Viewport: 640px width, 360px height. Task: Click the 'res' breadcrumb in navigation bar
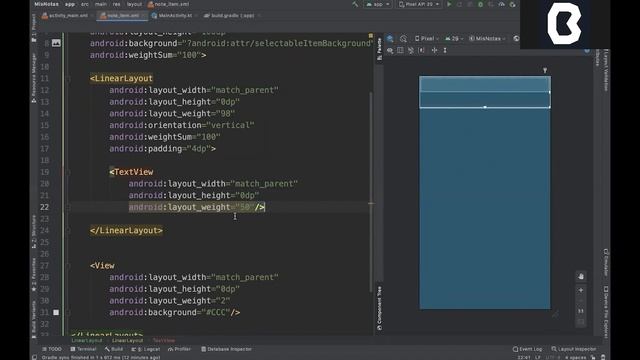click(x=116, y=4)
